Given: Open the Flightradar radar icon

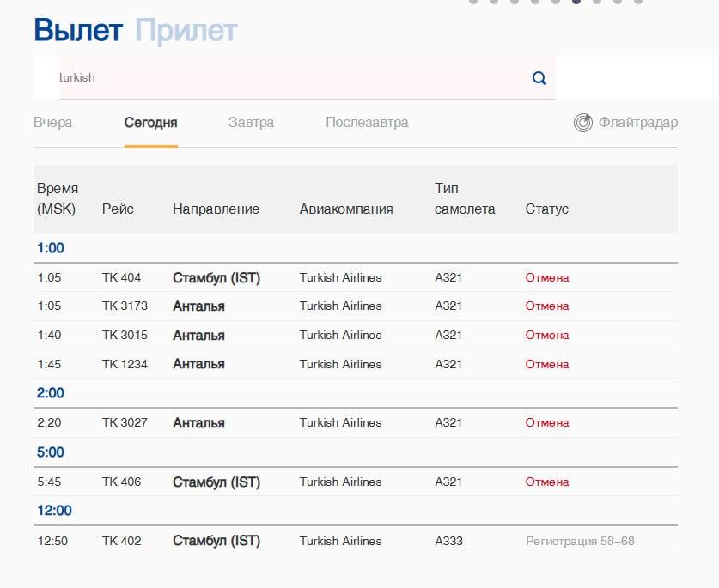Looking at the screenshot, I should [x=583, y=123].
